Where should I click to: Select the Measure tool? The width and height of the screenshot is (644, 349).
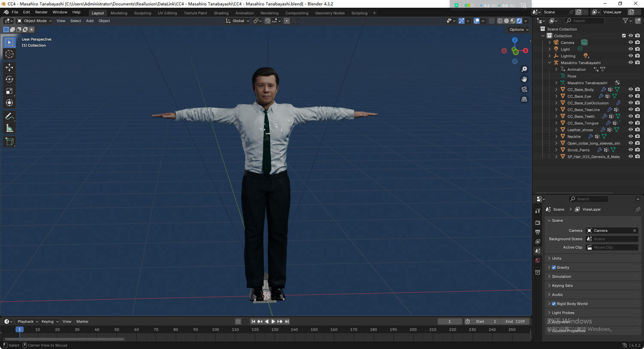(9, 128)
